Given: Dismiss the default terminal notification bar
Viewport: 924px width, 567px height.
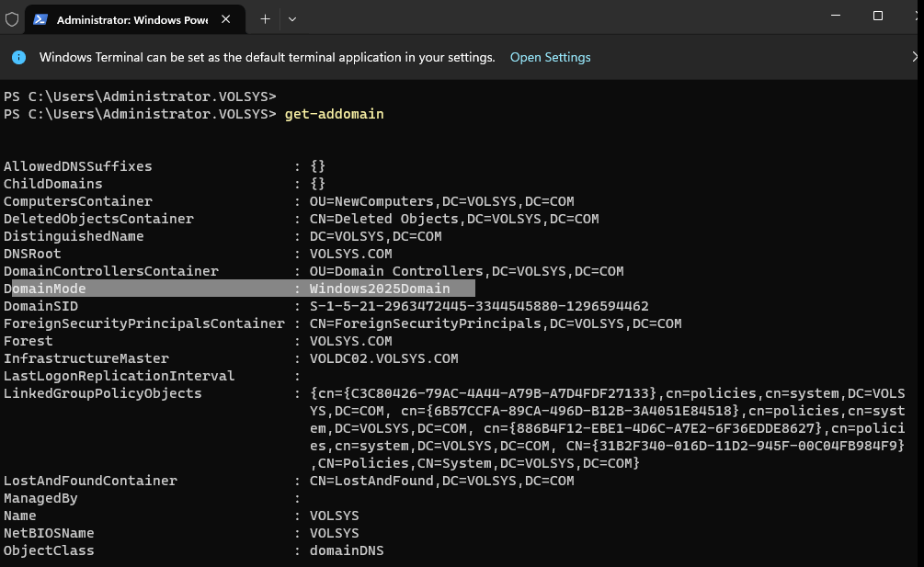Looking at the screenshot, I should pos(914,57).
